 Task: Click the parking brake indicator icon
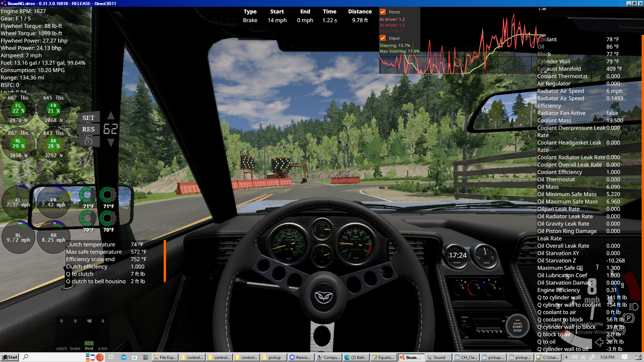tap(629, 318)
